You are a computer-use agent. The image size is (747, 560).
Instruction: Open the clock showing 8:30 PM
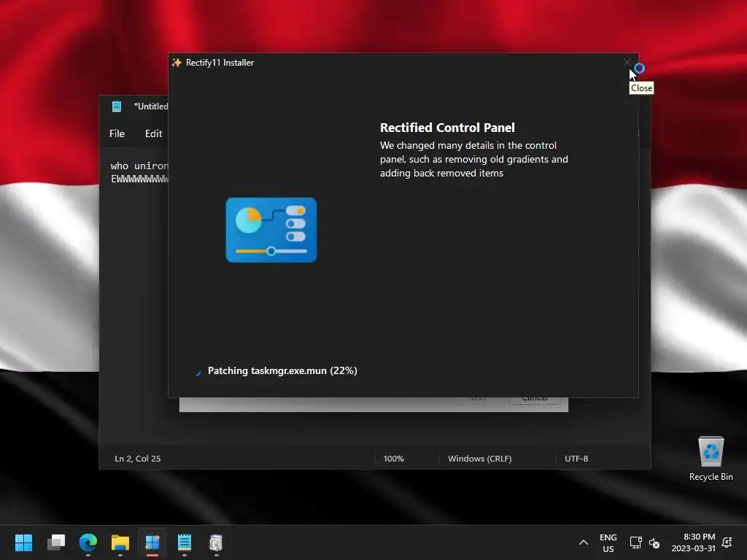[694, 542]
